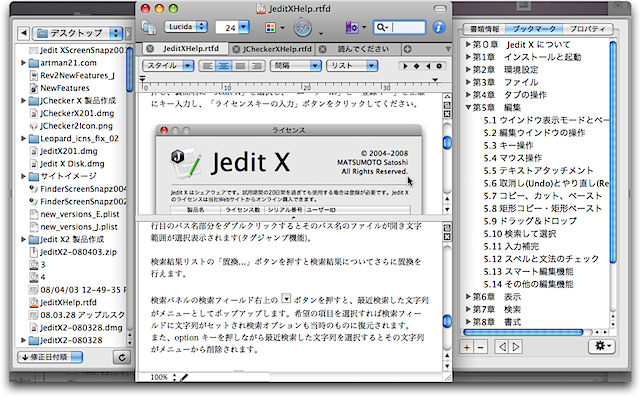Switch to ブックマーク tab in side panel
This screenshot has width=640, height=397.
[x=534, y=29]
